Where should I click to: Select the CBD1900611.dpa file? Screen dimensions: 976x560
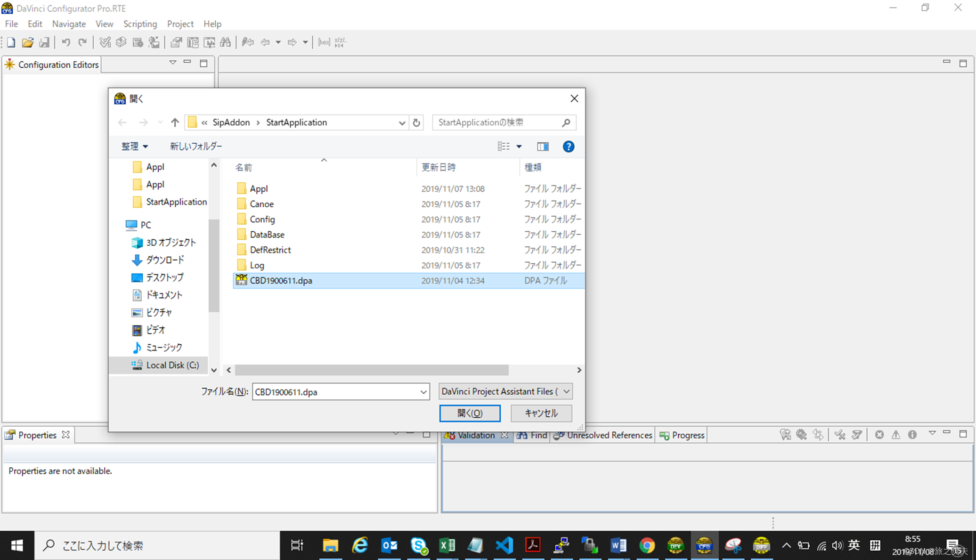281,280
